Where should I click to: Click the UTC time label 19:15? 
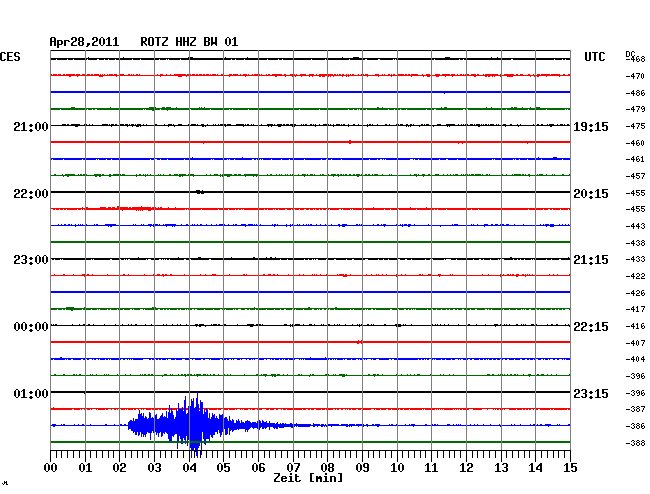[591, 127]
